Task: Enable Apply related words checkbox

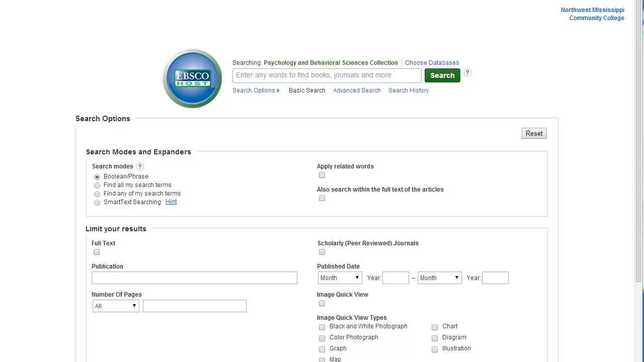Action: (322, 175)
